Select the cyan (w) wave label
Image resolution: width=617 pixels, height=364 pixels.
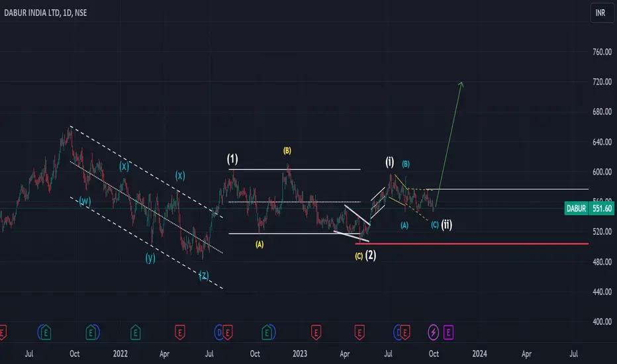85,201
